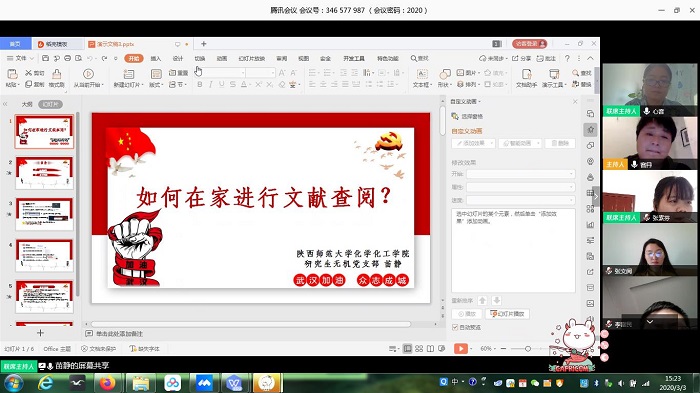Toggle the 自动预览 auto preview checkbox
The width and height of the screenshot is (700, 393).
click(x=455, y=327)
